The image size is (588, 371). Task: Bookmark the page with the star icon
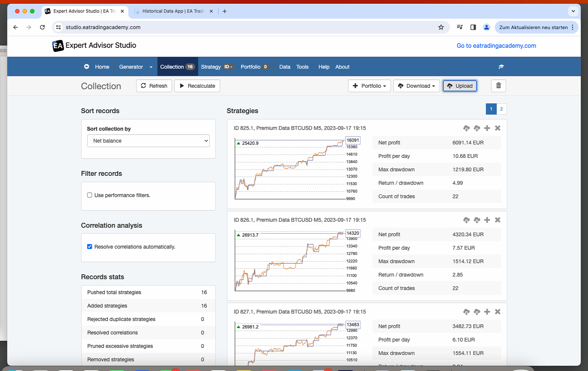click(x=441, y=27)
